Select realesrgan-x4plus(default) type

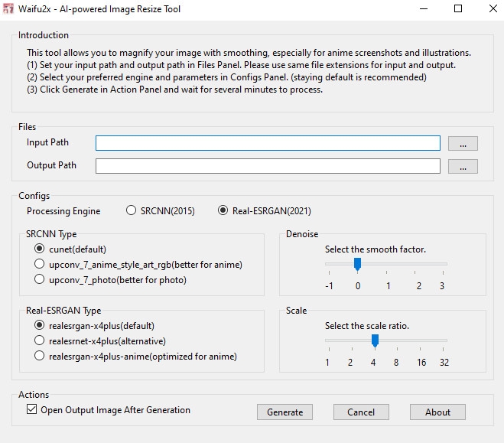coord(40,325)
